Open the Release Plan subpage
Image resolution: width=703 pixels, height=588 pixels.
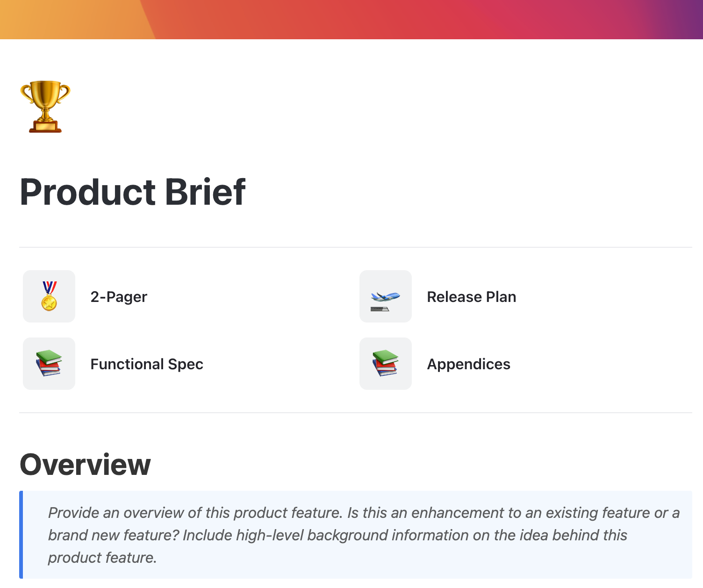(471, 296)
